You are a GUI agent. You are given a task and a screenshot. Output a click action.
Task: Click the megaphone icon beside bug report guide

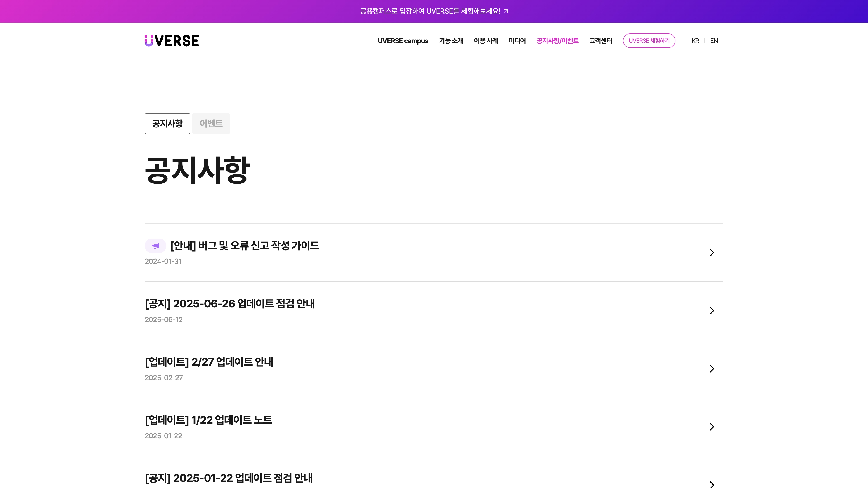click(x=155, y=246)
